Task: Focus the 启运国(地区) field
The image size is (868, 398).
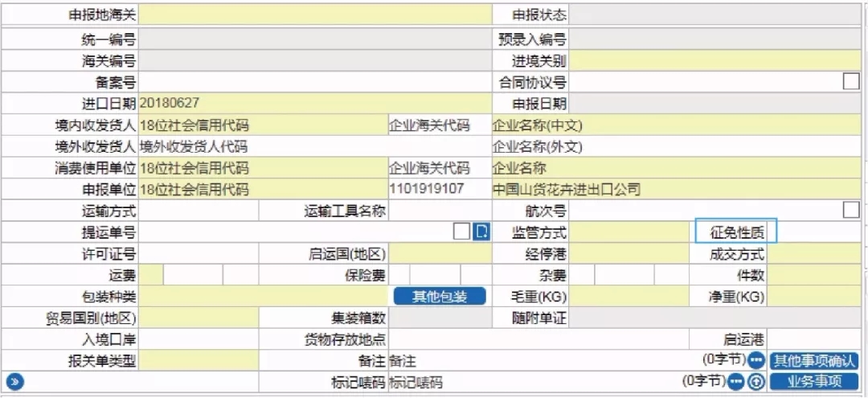Action: click(440, 254)
